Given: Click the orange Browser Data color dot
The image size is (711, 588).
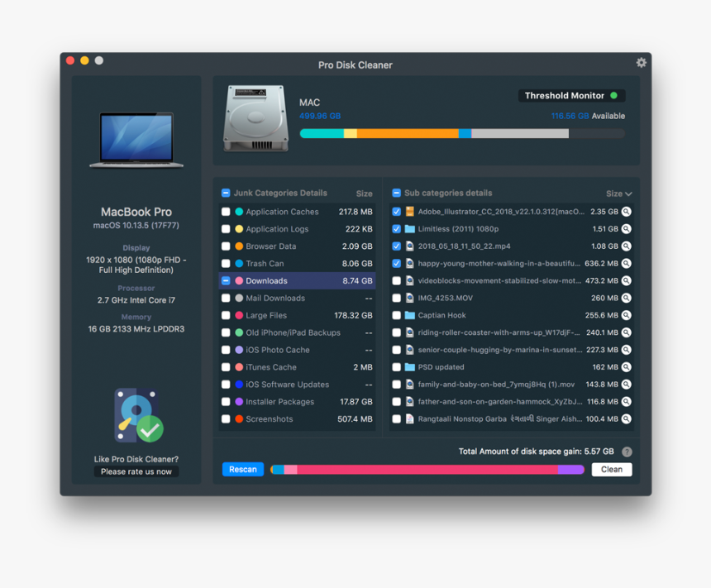Looking at the screenshot, I should [x=239, y=246].
